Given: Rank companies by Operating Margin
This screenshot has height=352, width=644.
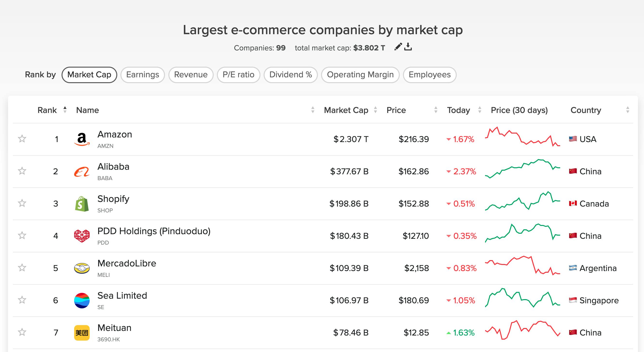Looking at the screenshot, I should click(360, 75).
